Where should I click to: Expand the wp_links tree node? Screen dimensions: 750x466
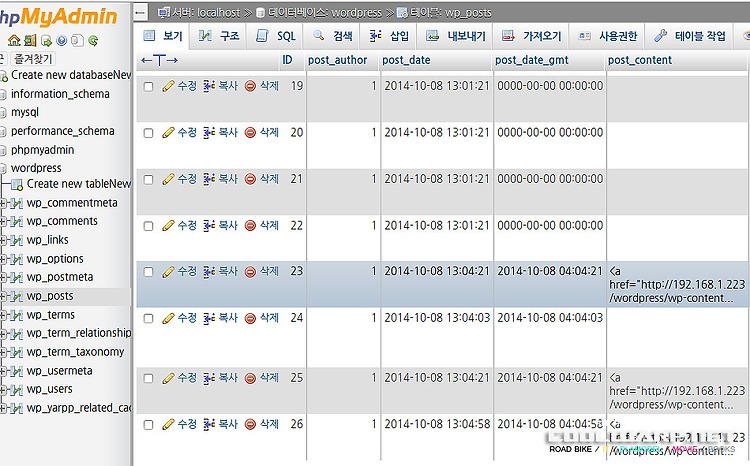(x=3, y=240)
